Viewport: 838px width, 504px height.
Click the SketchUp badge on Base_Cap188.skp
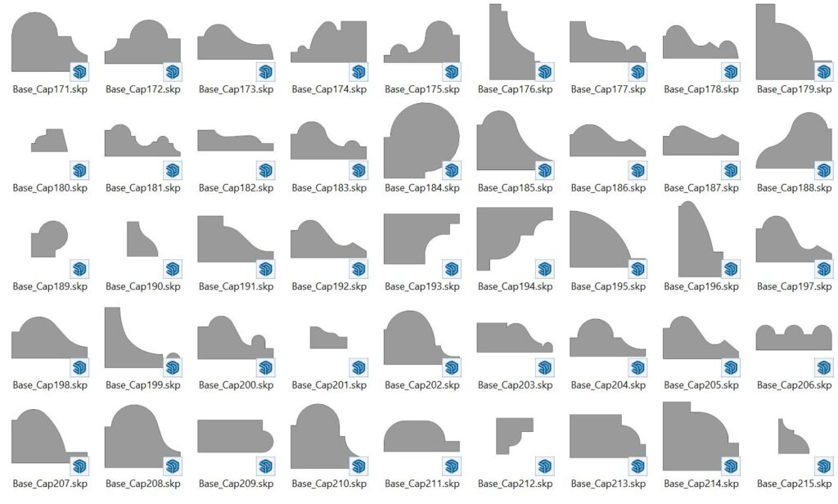pos(822,170)
